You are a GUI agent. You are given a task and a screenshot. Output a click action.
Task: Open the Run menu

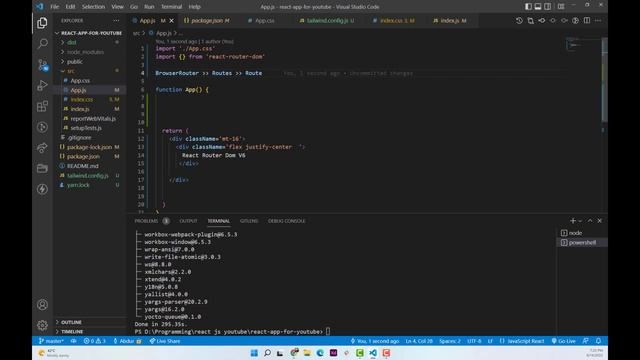point(149,7)
